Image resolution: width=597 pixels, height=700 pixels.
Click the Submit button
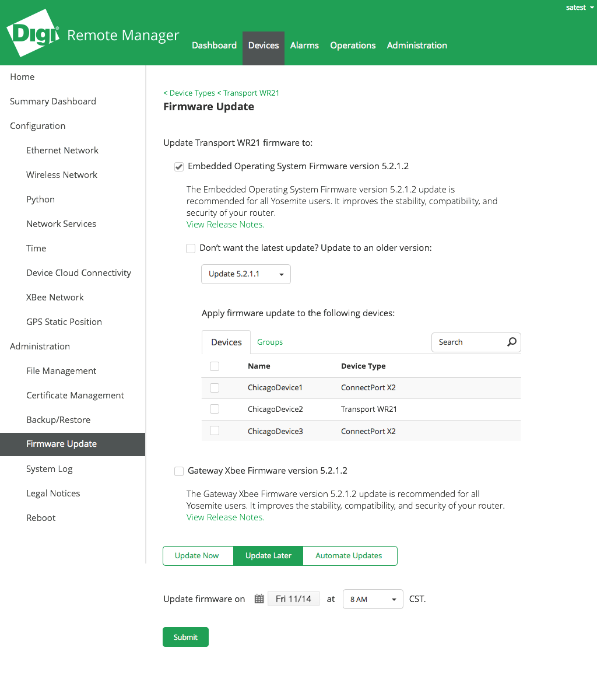coord(185,637)
